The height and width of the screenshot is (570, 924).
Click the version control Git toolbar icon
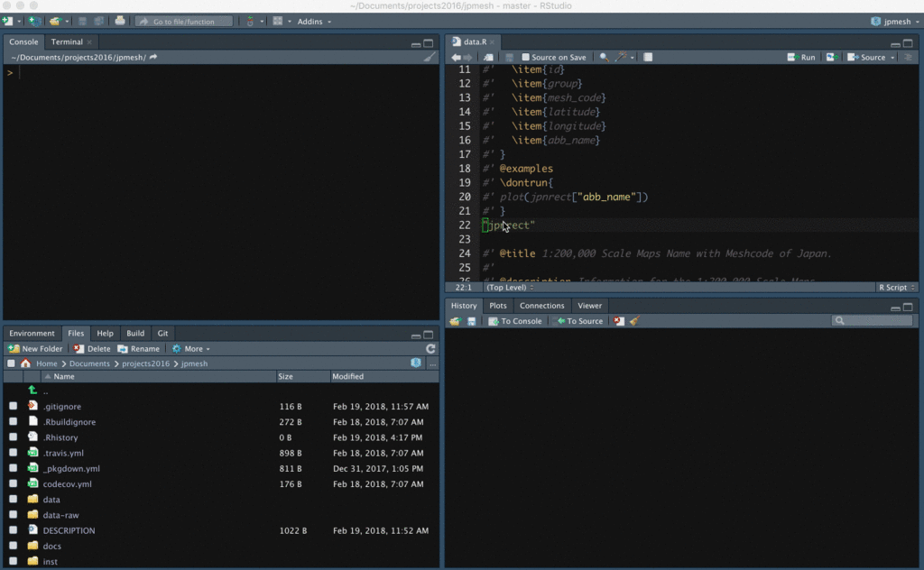pyautogui.click(x=251, y=22)
